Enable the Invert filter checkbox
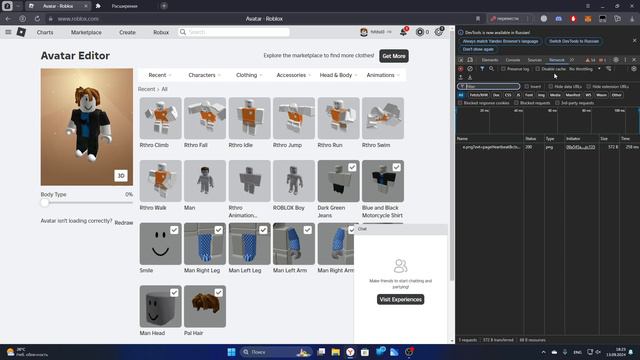The height and width of the screenshot is (360, 640). [527, 87]
